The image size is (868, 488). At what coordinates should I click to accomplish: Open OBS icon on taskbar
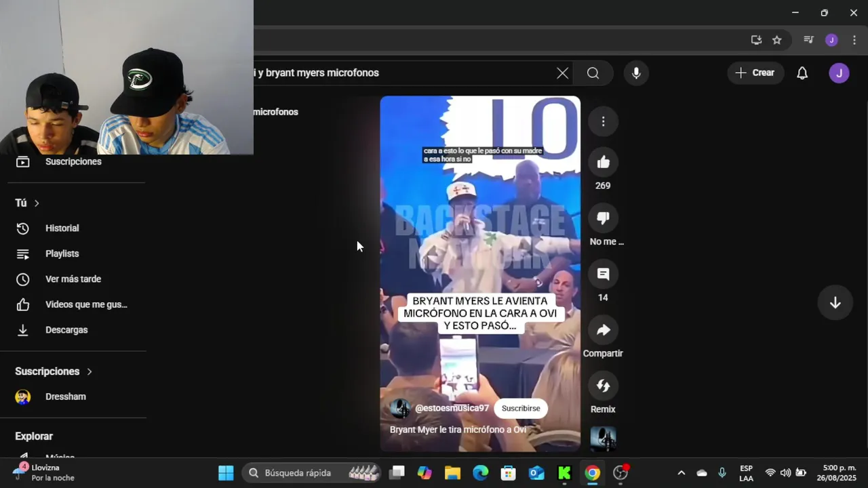pos(620,473)
